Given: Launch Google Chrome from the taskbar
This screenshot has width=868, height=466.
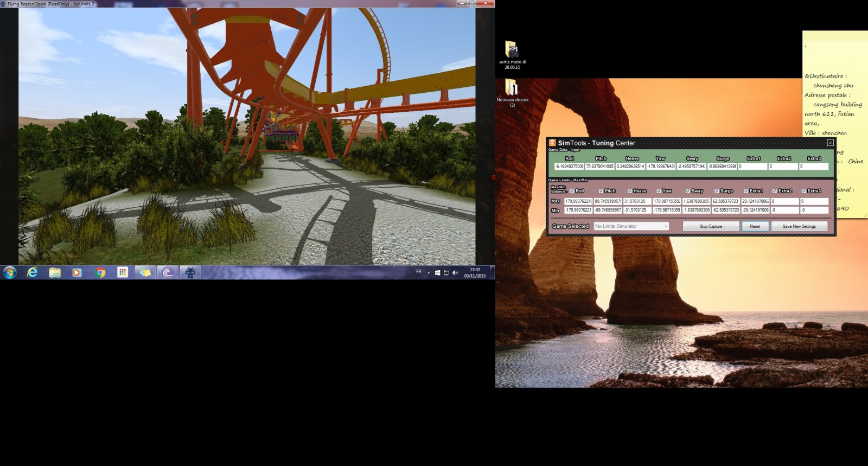Looking at the screenshot, I should 100,272.
